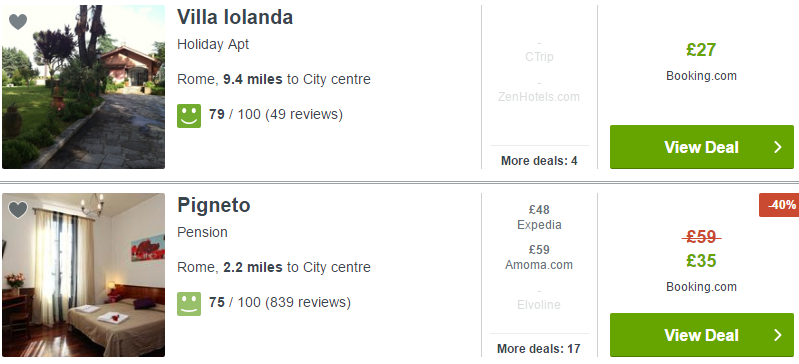Open the Pigneto hotel title

point(214,206)
